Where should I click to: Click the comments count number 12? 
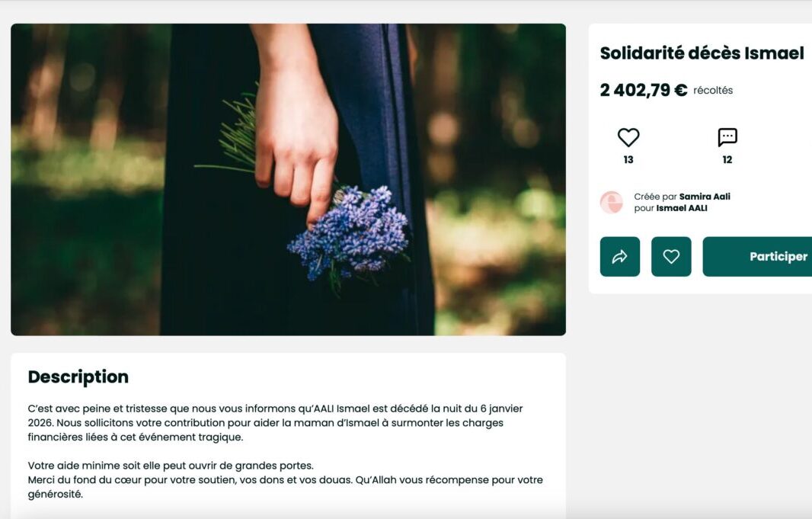(727, 160)
